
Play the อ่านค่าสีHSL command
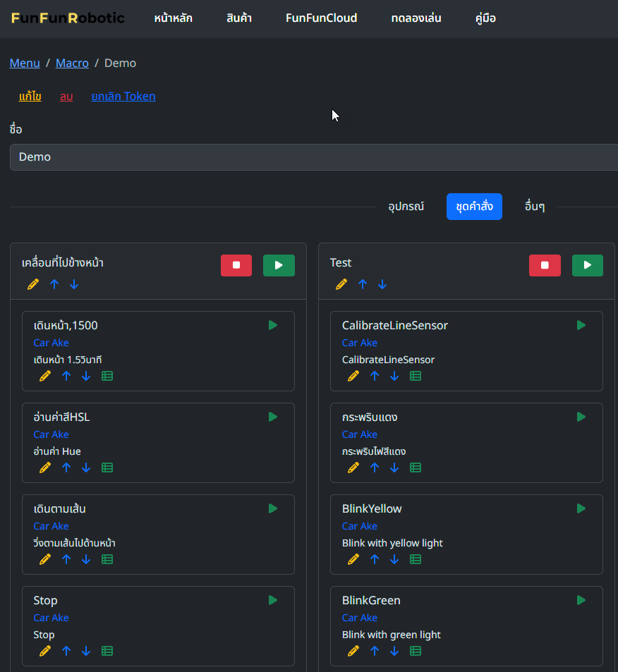(x=273, y=417)
